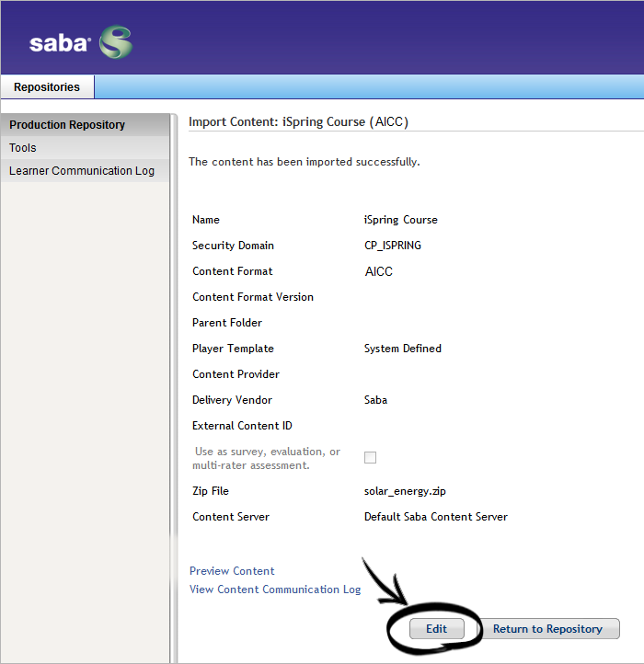Click the iSpring Course name value

(x=400, y=220)
